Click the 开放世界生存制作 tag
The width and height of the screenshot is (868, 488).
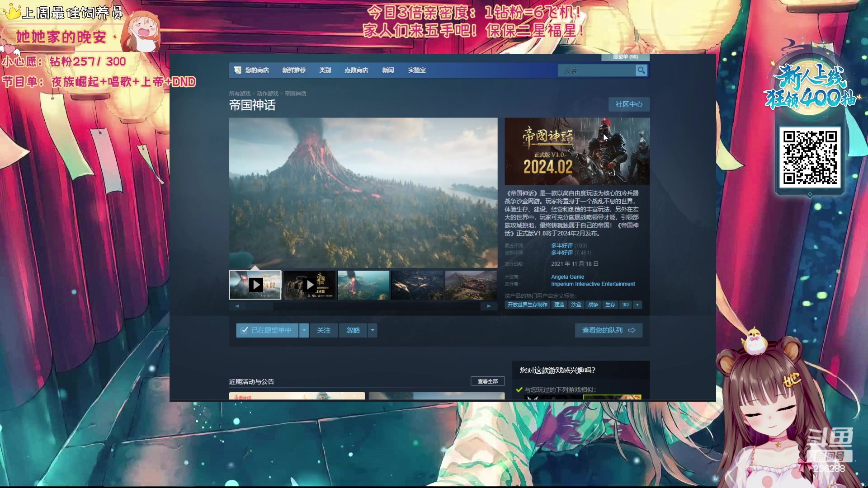[527, 305]
